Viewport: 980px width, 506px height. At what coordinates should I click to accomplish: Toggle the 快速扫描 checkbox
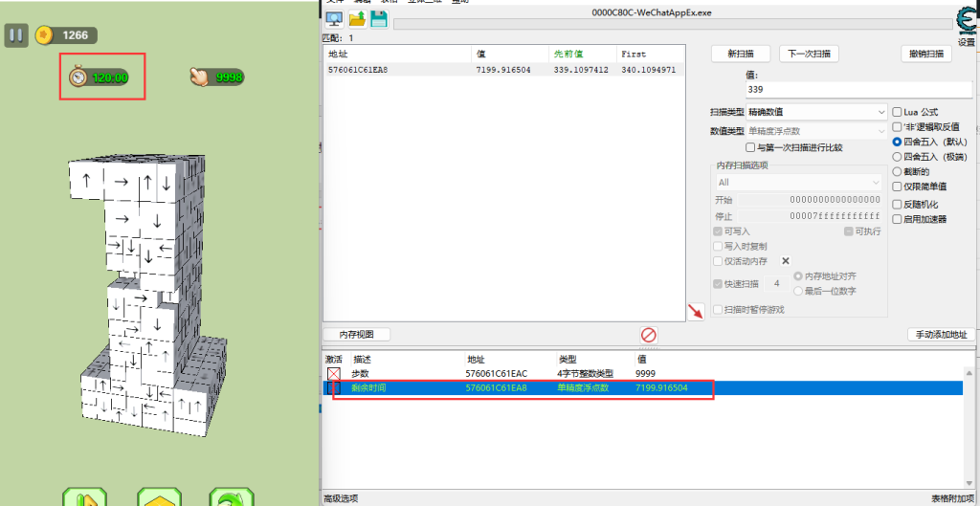(718, 284)
